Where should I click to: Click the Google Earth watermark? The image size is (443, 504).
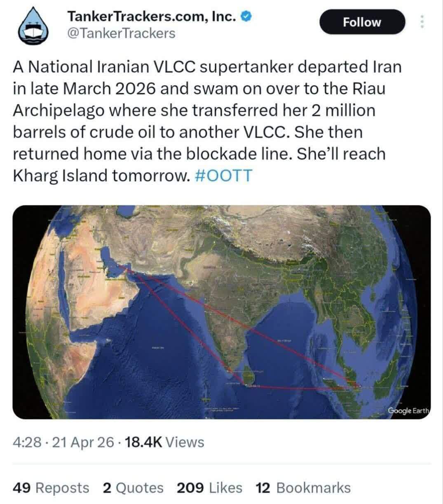[408, 411]
